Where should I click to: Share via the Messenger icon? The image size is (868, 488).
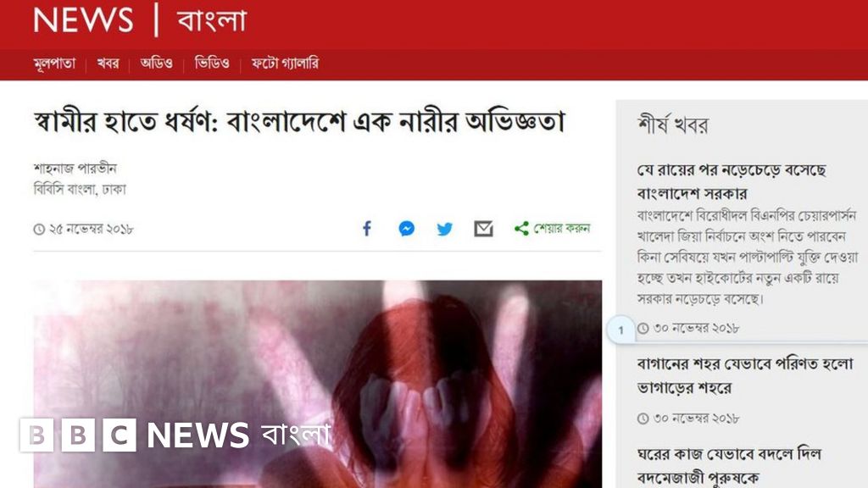(x=407, y=229)
